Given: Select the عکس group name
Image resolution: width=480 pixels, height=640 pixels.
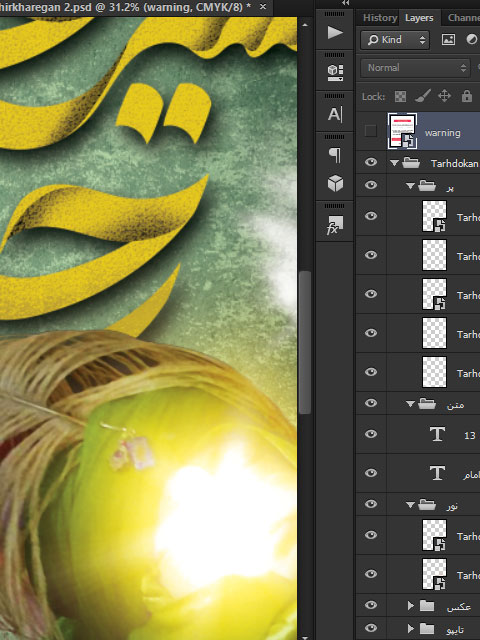Looking at the screenshot, I should coord(459,607).
